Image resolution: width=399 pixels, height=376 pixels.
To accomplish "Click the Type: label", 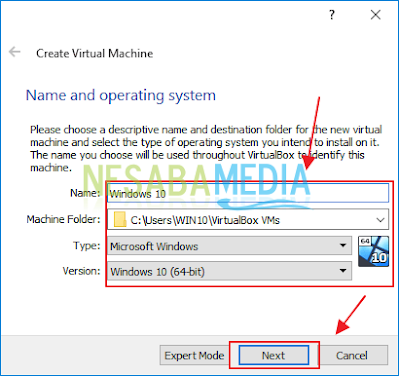I will click(87, 246).
